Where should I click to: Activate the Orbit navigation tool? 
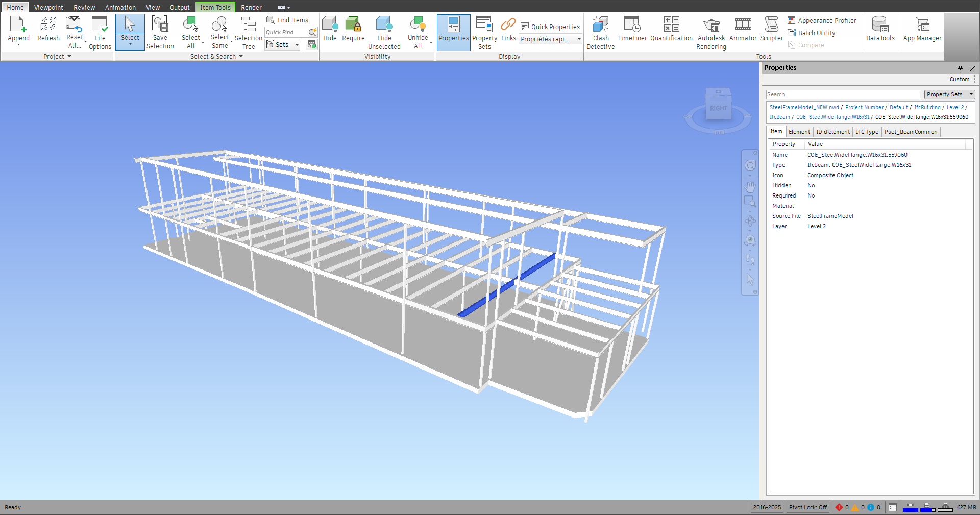pyautogui.click(x=750, y=221)
